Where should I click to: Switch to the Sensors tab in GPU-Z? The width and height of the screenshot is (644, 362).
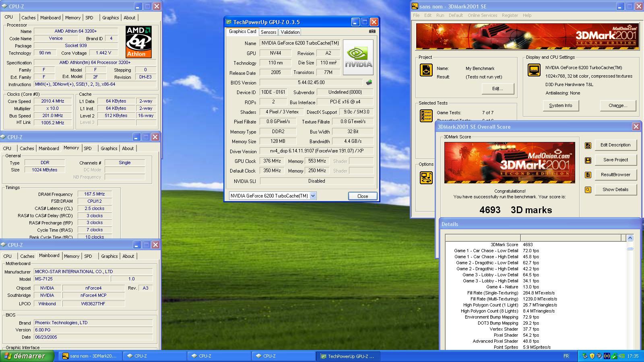pyautogui.click(x=268, y=32)
